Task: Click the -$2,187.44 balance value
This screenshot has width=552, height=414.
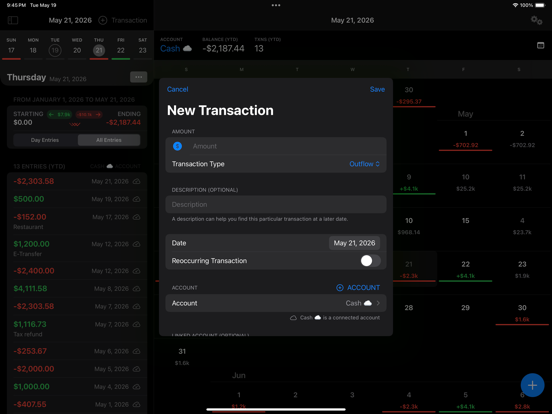Action: pyautogui.click(x=223, y=49)
